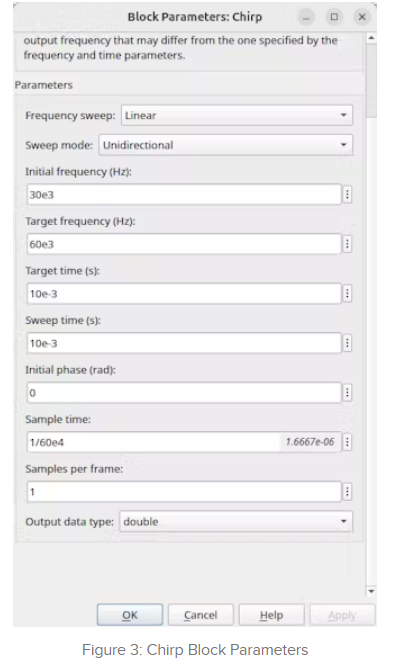Screen dimensions: 394x665
Task: Expand the Sweep mode dropdown set to Unidirectional
Action: tap(226, 145)
